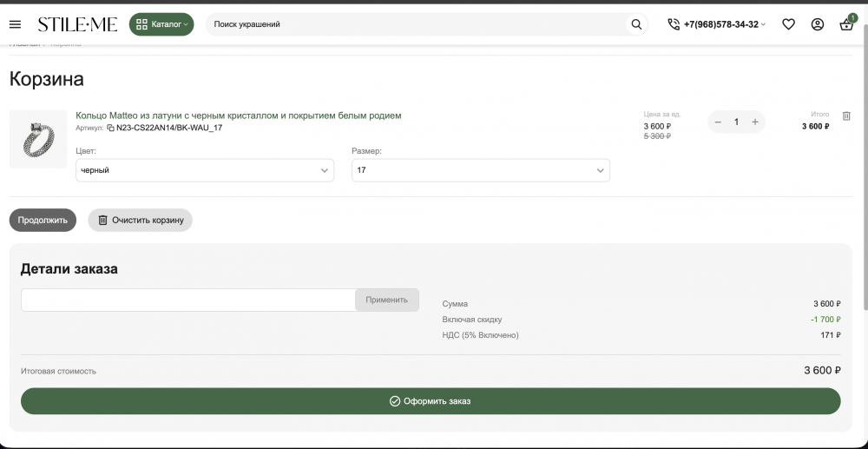Click the Очистить корзину button
This screenshot has width=868, height=449.
tap(140, 221)
